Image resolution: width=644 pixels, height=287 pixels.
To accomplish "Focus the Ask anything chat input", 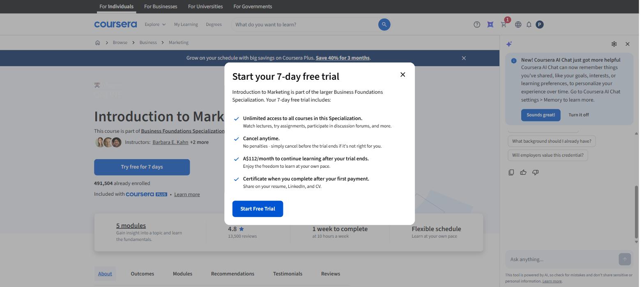I will click(561, 259).
